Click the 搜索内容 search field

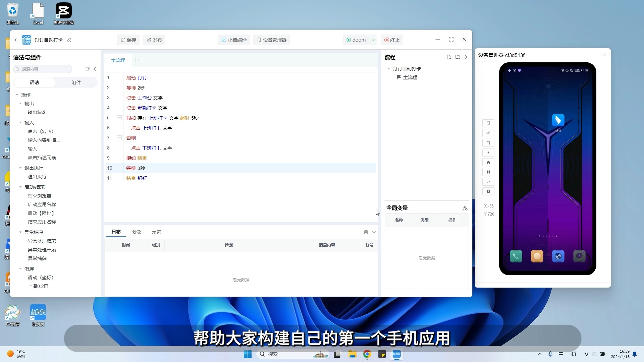click(x=43, y=69)
